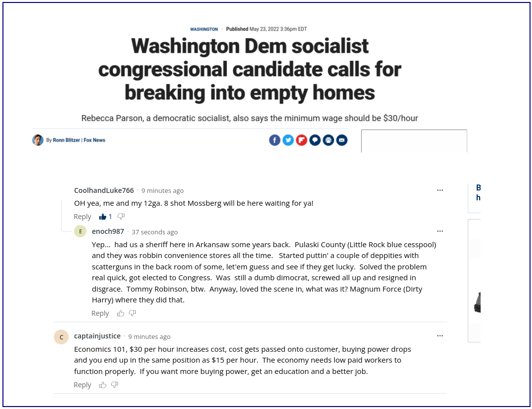Open more options for captainjustice's comment
This screenshot has height=409, width=532.
click(x=440, y=336)
